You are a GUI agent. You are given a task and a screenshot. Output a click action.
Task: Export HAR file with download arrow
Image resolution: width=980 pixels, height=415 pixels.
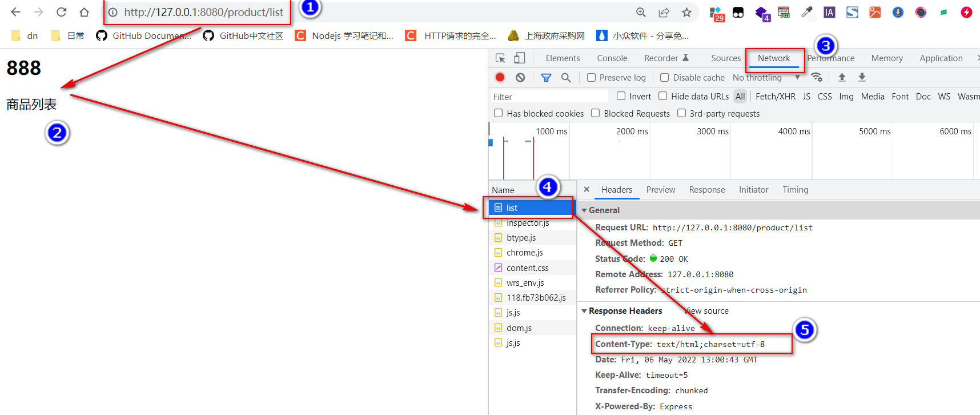tap(862, 77)
